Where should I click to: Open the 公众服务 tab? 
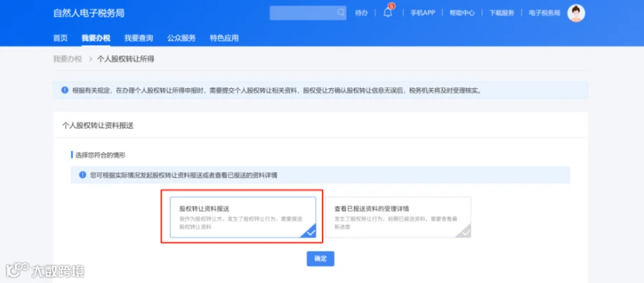182,38
